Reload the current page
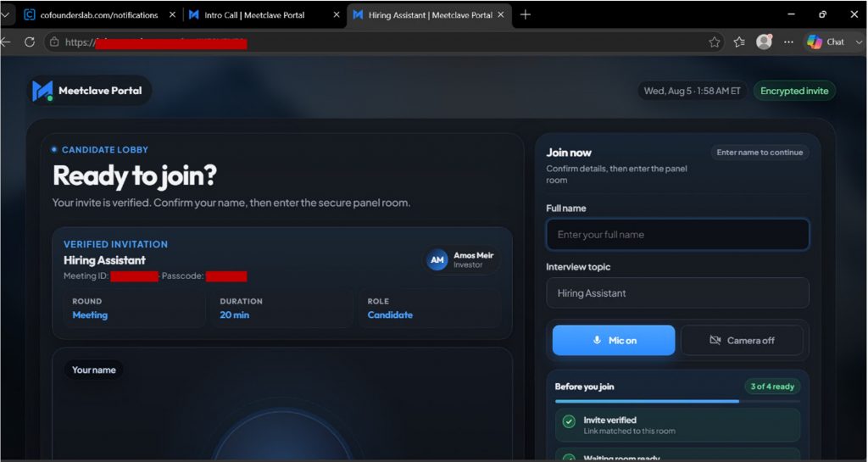 tap(30, 42)
